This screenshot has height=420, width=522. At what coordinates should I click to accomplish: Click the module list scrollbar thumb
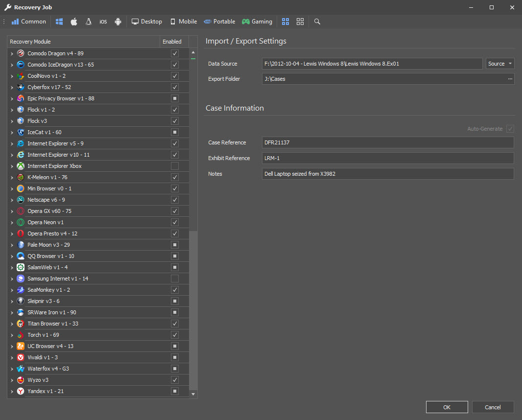pos(193,310)
